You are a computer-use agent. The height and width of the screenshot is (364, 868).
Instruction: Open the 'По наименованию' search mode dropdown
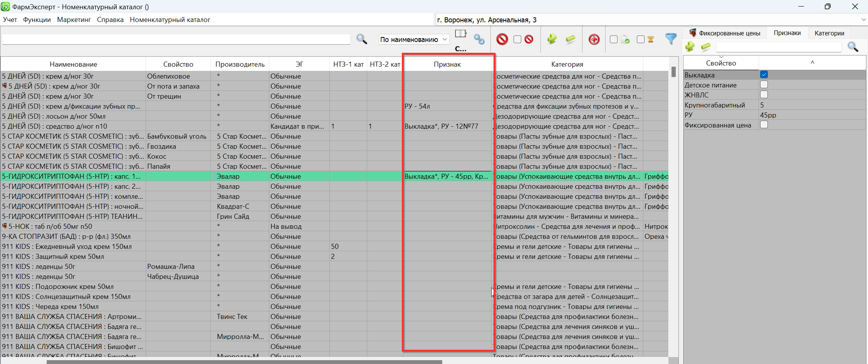(x=414, y=39)
